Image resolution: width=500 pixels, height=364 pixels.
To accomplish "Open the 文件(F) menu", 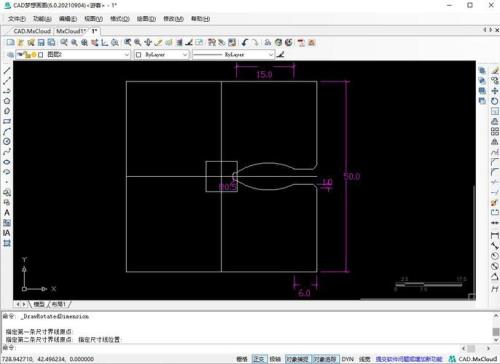I will (x=17, y=19).
